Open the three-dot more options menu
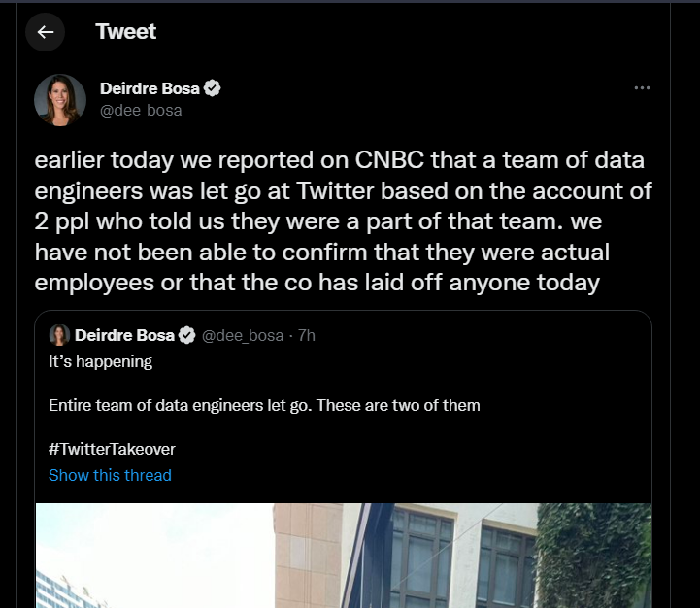The image size is (700, 608). pos(642,88)
